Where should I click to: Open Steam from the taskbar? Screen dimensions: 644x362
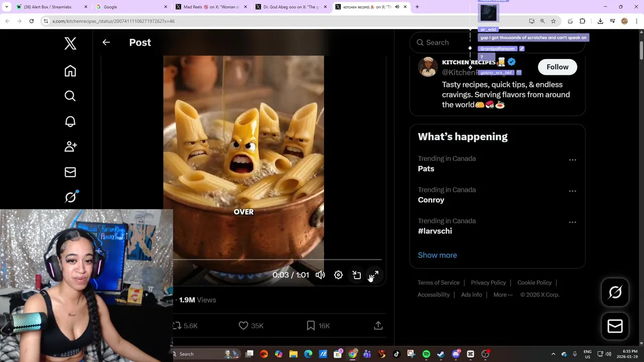pos(441,354)
